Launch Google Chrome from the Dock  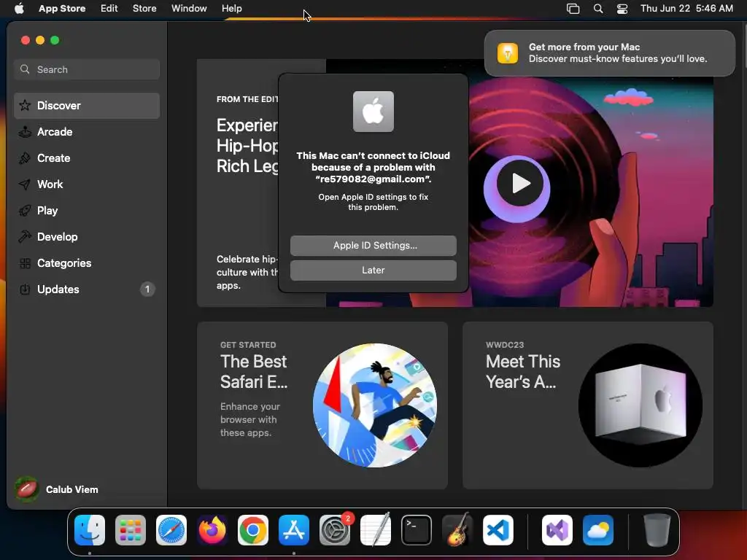tap(253, 529)
